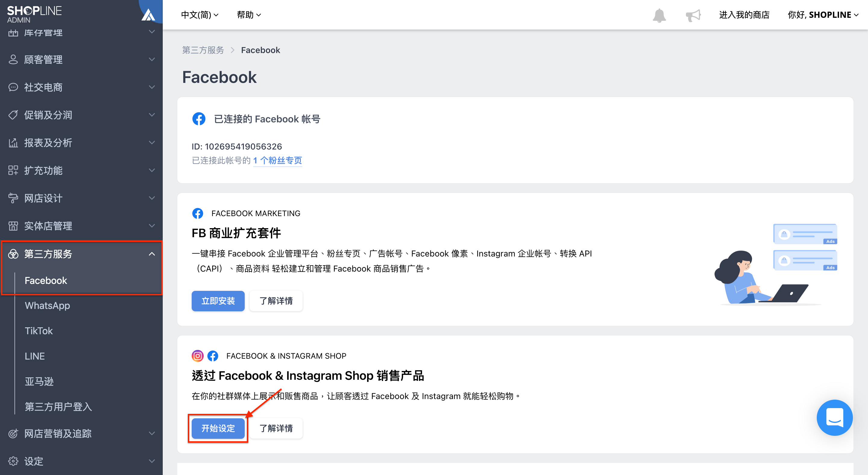Click the 顾客管理 menu label
The height and width of the screenshot is (475, 868).
tap(43, 60)
